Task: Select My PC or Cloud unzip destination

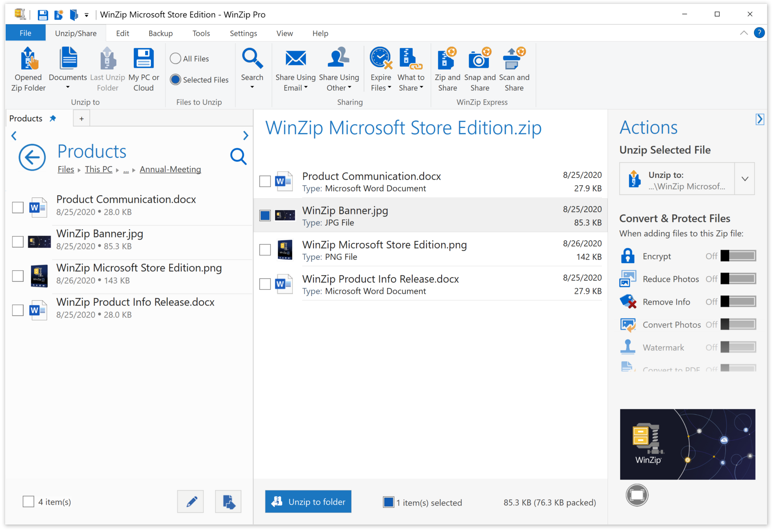Action: [144, 69]
